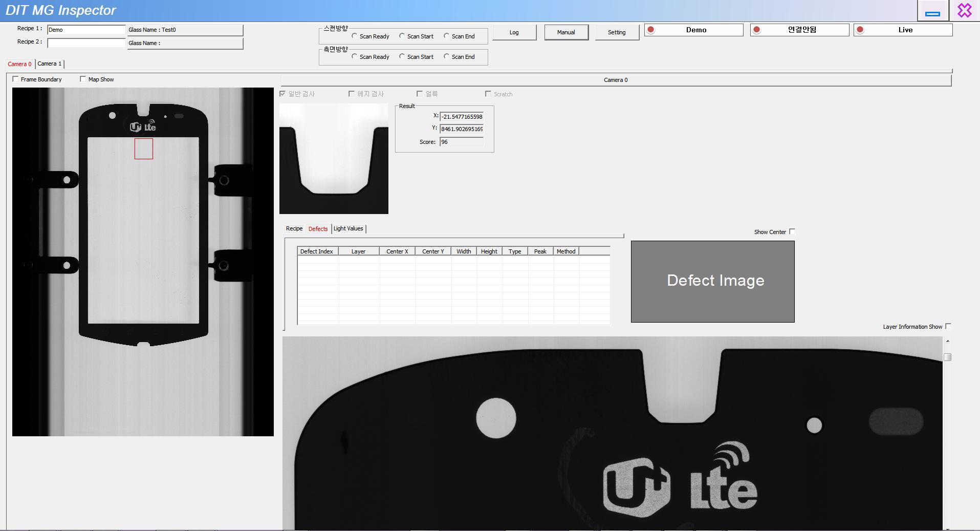Click the Peak column header
The width and height of the screenshot is (980, 531).
(540, 251)
